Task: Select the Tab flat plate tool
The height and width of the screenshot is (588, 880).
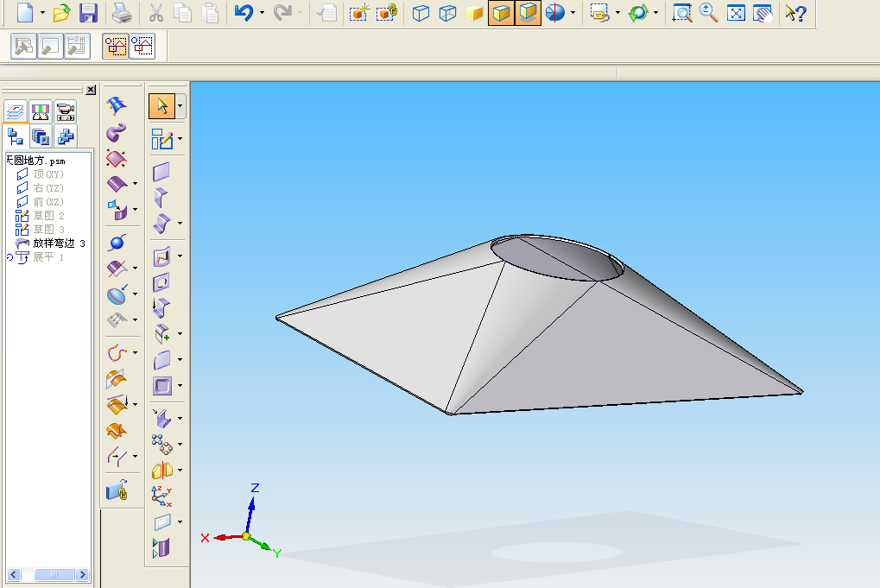Action: pyautogui.click(x=161, y=171)
